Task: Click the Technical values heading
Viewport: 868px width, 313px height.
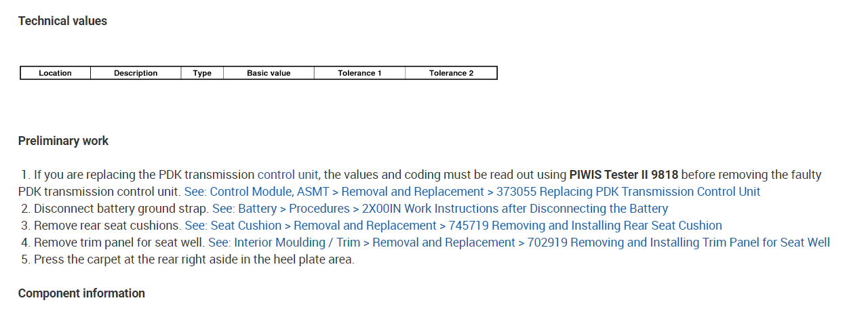Action: click(x=62, y=21)
